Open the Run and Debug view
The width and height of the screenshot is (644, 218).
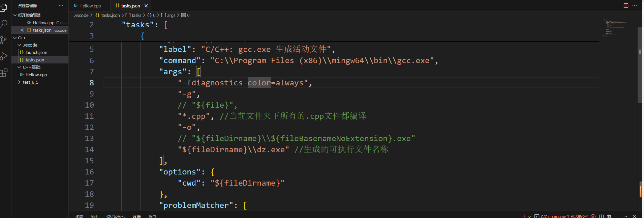pyautogui.click(x=4, y=56)
